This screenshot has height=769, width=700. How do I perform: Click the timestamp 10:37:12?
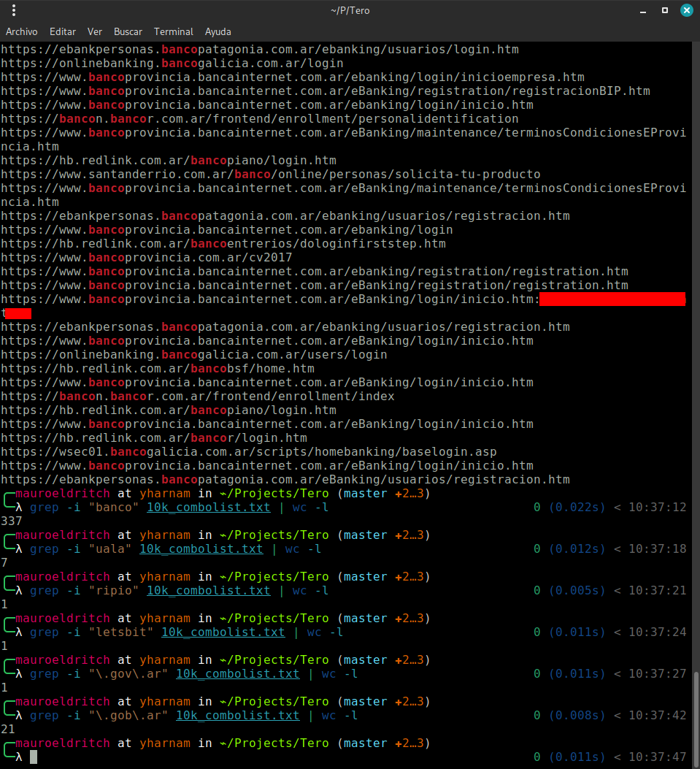click(x=658, y=507)
